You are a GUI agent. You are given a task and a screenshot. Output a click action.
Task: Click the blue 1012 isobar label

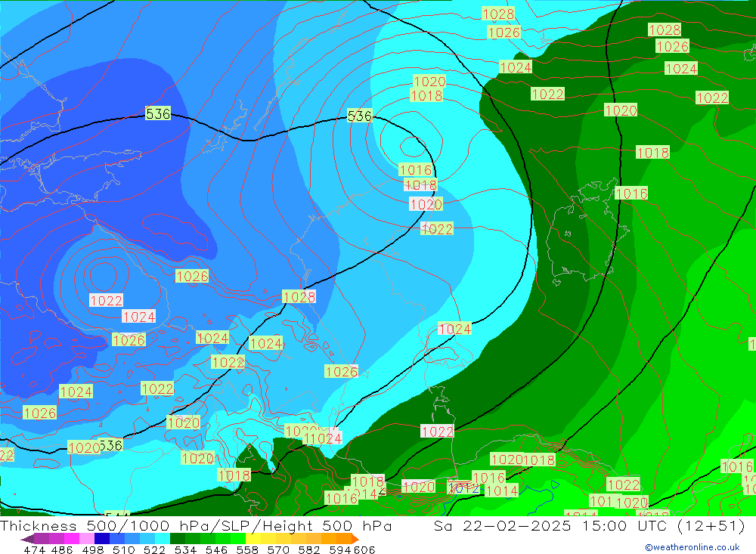tap(464, 488)
